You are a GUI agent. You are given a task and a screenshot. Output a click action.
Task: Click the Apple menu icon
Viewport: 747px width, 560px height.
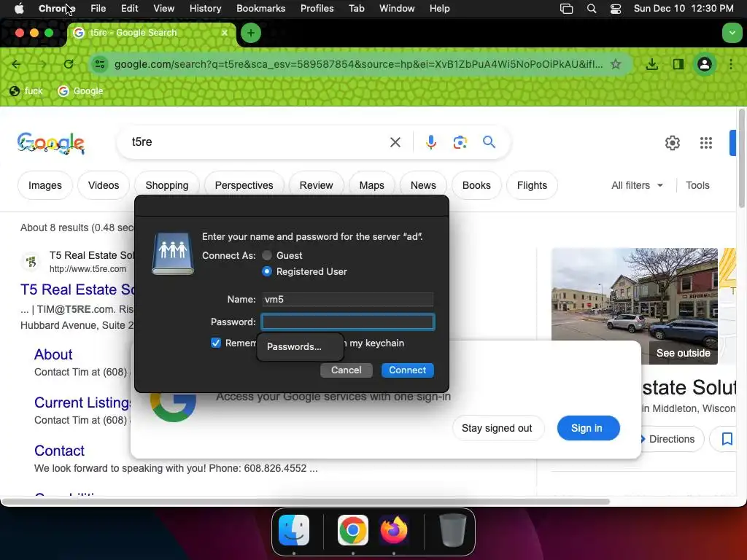(x=19, y=8)
